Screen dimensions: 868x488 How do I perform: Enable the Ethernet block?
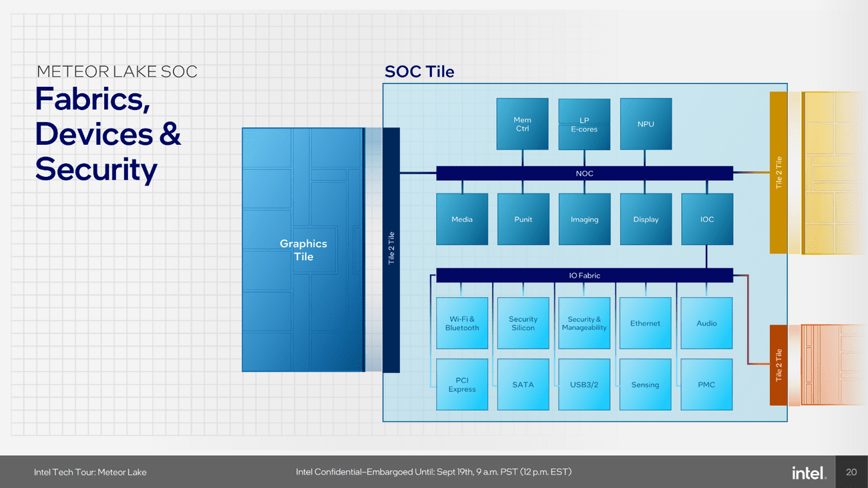pos(645,323)
